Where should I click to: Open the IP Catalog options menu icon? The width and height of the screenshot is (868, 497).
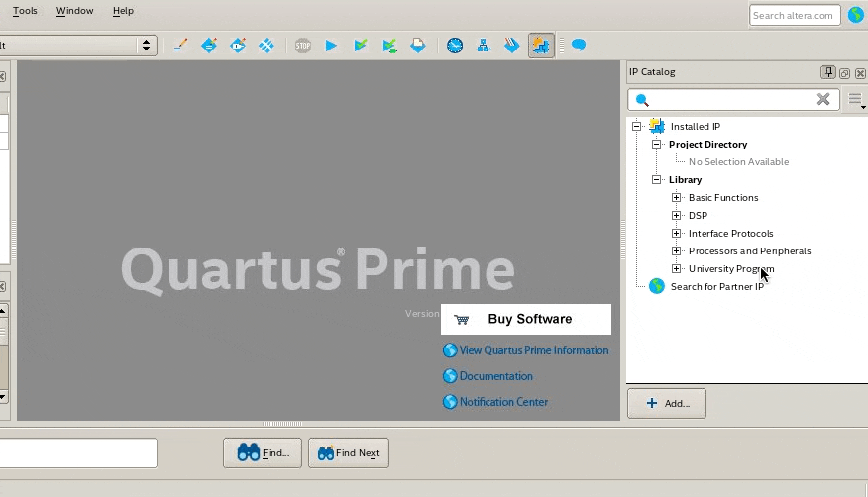[x=856, y=100]
